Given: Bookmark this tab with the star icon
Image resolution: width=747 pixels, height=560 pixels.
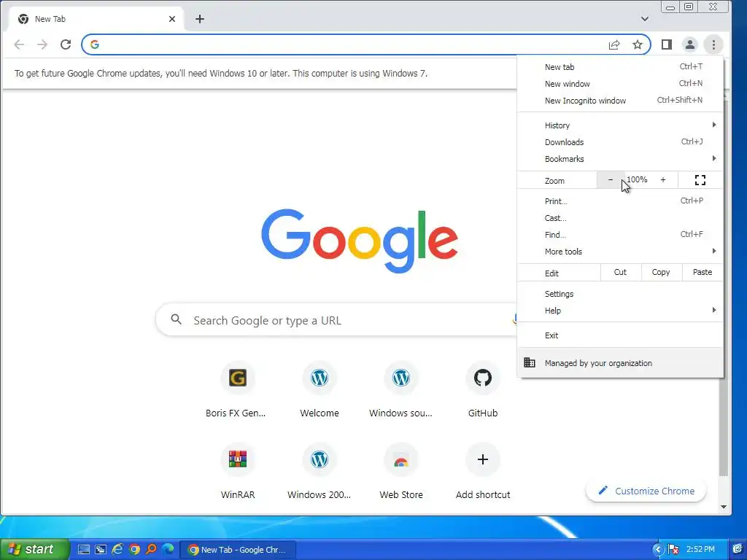Looking at the screenshot, I should pos(638,44).
